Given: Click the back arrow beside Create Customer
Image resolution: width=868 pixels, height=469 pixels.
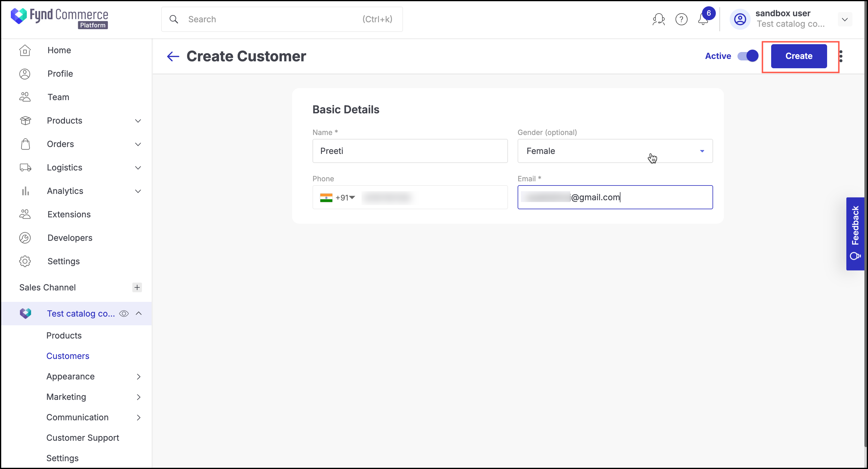Looking at the screenshot, I should click(173, 56).
